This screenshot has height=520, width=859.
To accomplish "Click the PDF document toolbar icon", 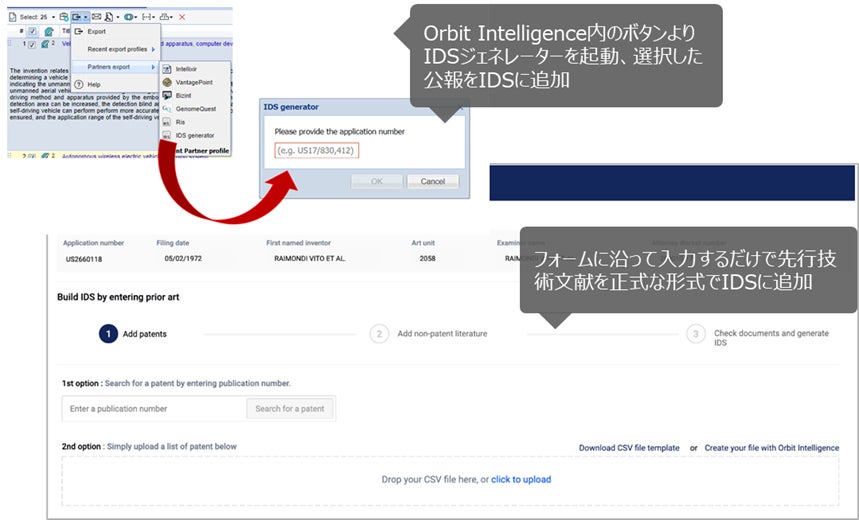I will [x=109, y=17].
